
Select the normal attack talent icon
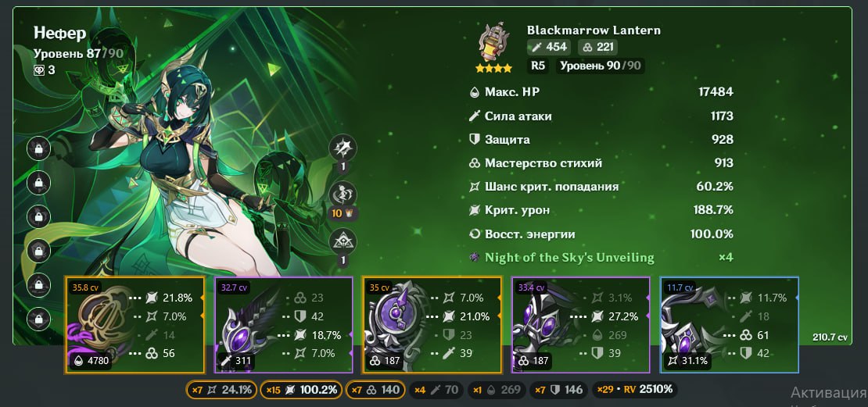[x=343, y=148]
